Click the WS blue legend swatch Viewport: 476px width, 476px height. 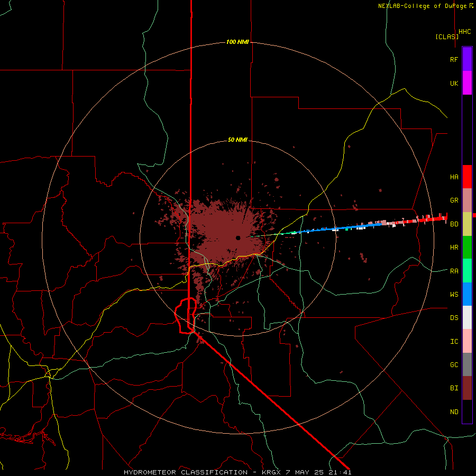click(467, 294)
